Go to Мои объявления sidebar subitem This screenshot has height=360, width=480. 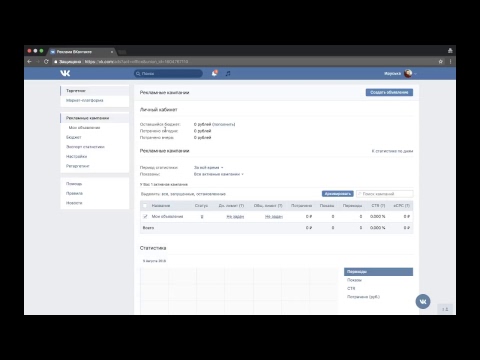84,128
